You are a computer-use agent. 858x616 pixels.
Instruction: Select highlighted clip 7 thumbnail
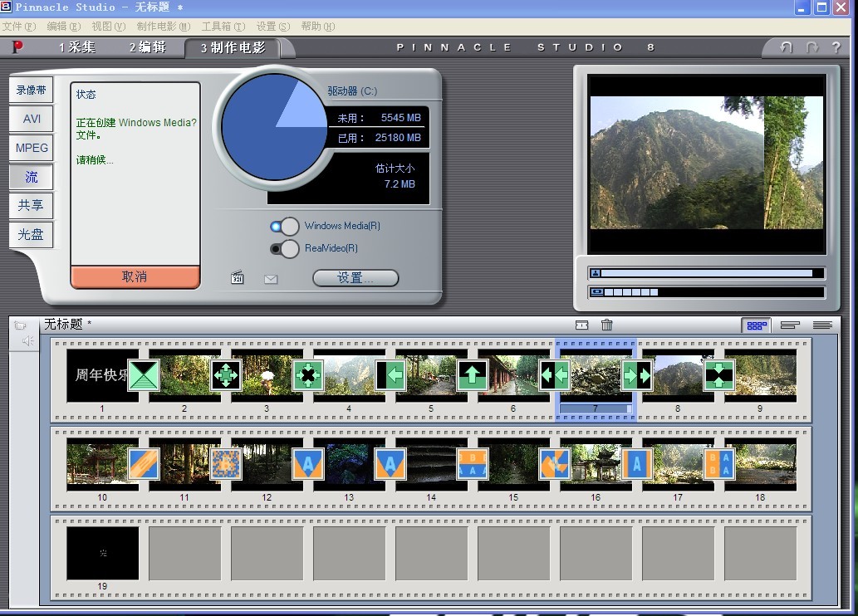click(x=596, y=375)
